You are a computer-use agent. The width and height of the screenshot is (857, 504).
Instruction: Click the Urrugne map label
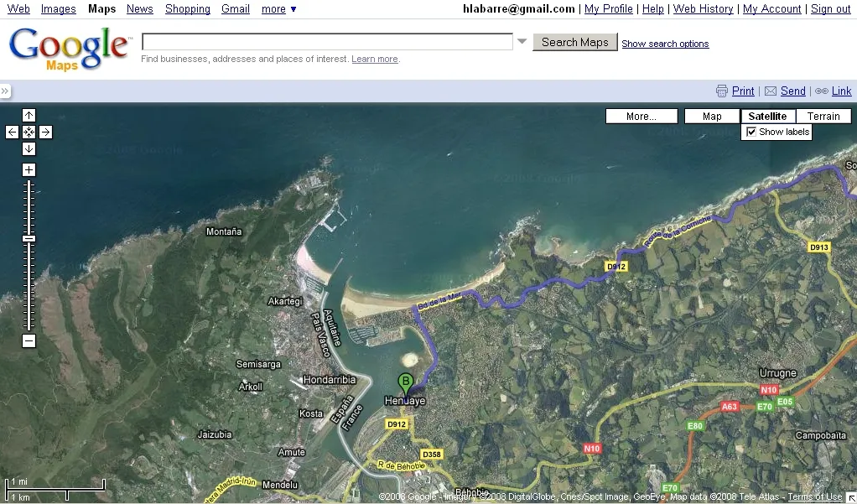tap(777, 373)
